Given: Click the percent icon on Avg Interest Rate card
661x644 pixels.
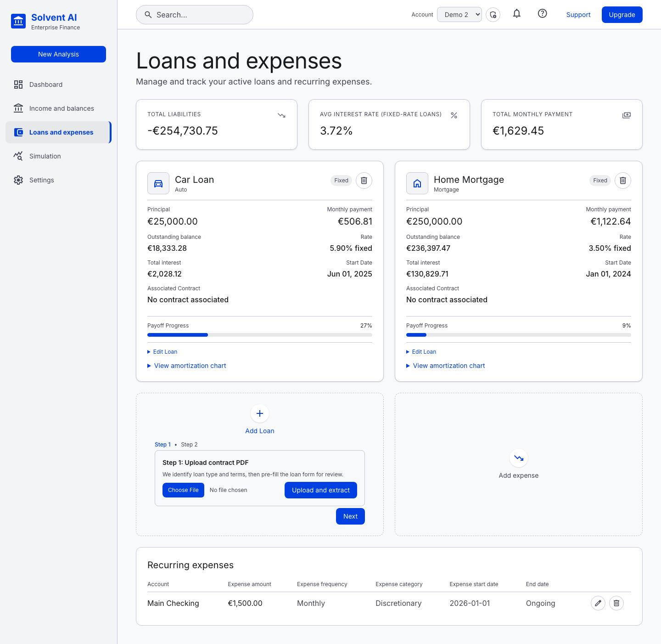Looking at the screenshot, I should pos(454,115).
